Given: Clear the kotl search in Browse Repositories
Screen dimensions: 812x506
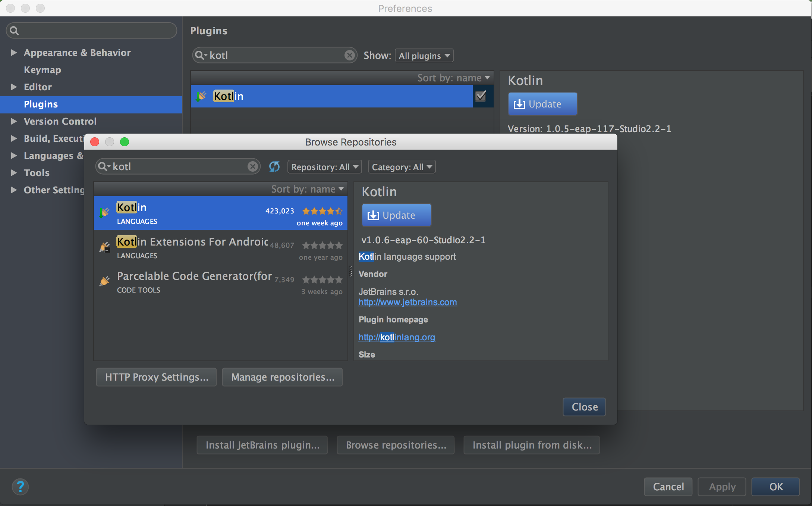Looking at the screenshot, I should click(253, 166).
